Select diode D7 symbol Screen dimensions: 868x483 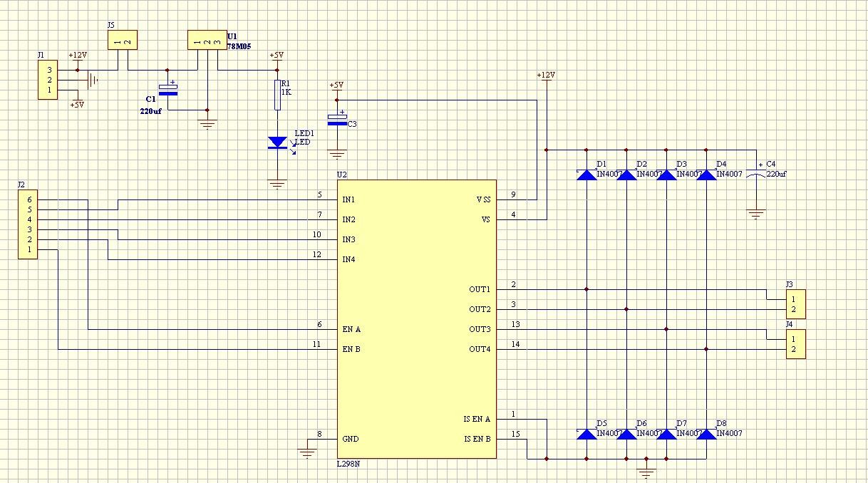pos(666,434)
